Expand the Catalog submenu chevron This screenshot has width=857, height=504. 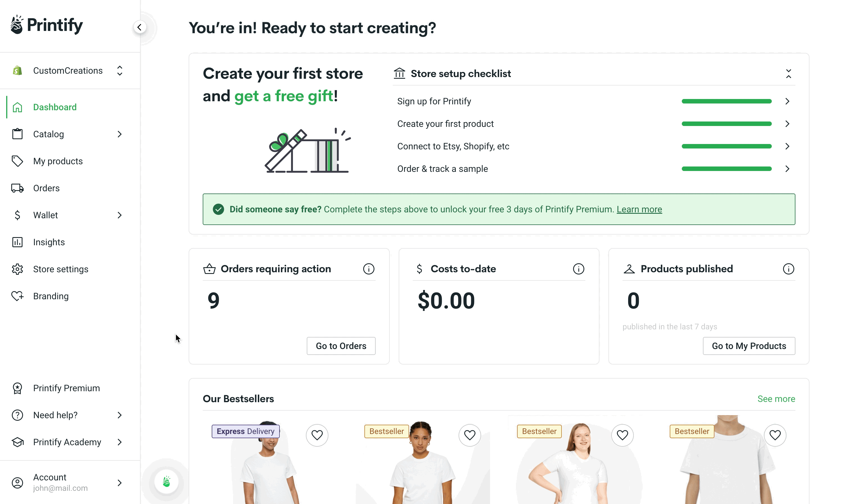pos(119,134)
